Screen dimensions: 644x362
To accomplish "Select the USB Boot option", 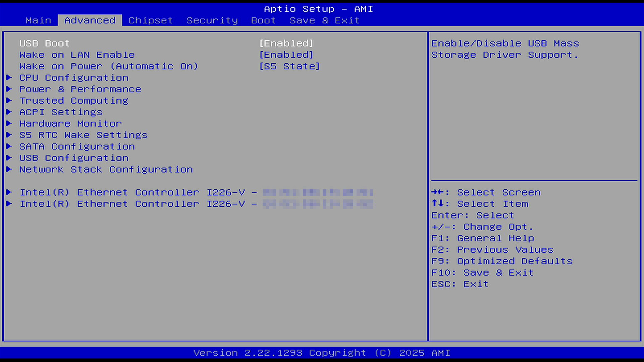I will [x=44, y=44].
